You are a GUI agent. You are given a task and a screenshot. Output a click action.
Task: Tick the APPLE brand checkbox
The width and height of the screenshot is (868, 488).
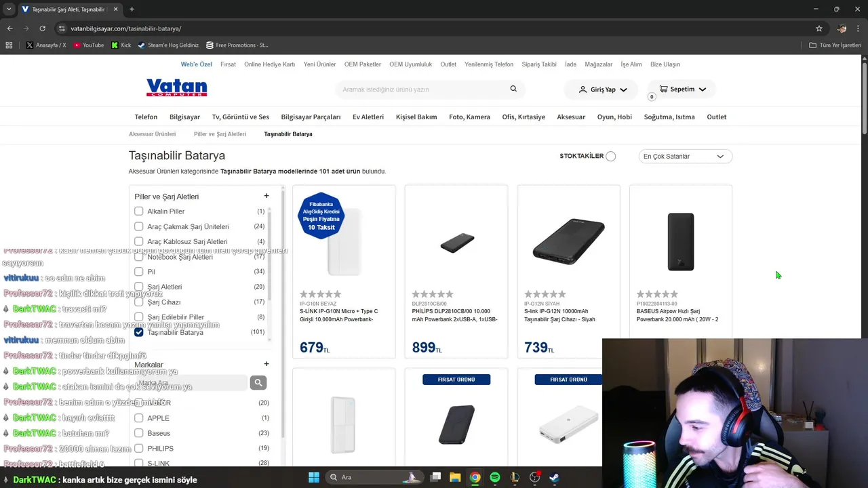[x=139, y=418]
